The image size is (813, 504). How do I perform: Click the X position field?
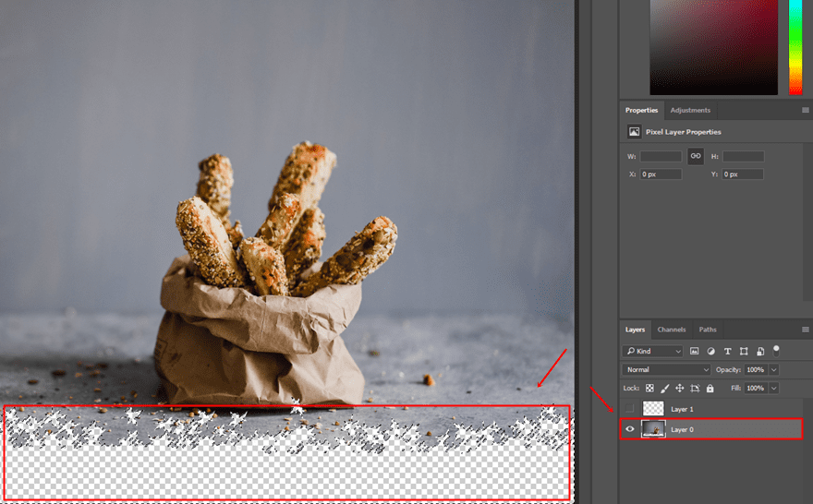tap(661, 174)
